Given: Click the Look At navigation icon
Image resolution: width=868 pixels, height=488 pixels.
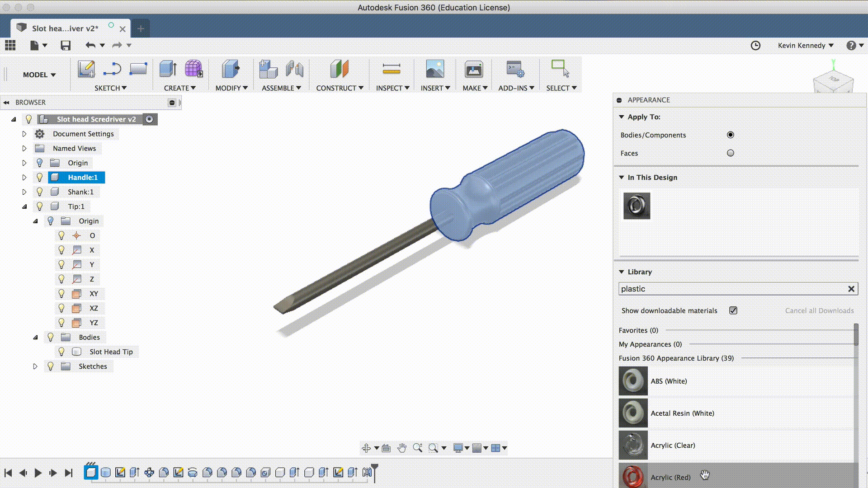Looking at the screenshot, I should click(386, 448).
